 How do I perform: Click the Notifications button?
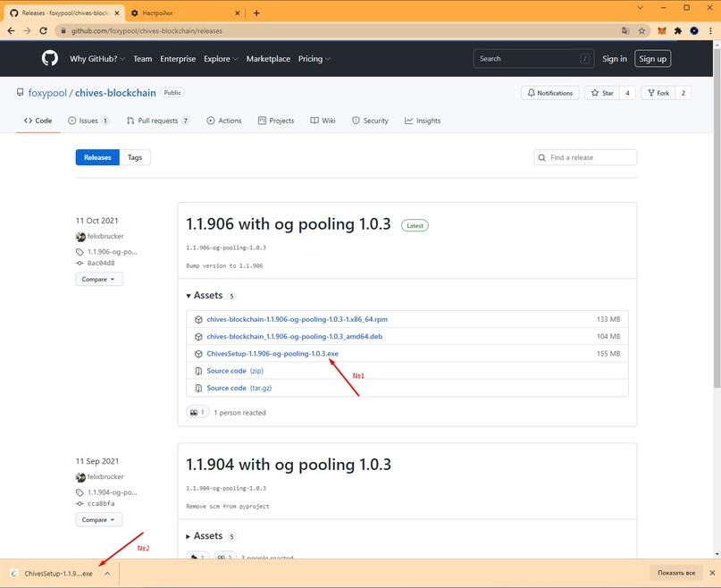point(550,93)
